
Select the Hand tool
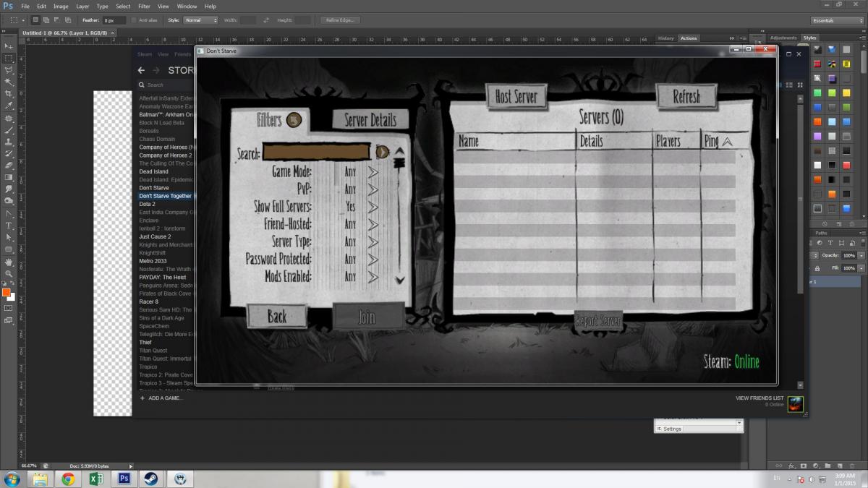[x=9, y=262]
